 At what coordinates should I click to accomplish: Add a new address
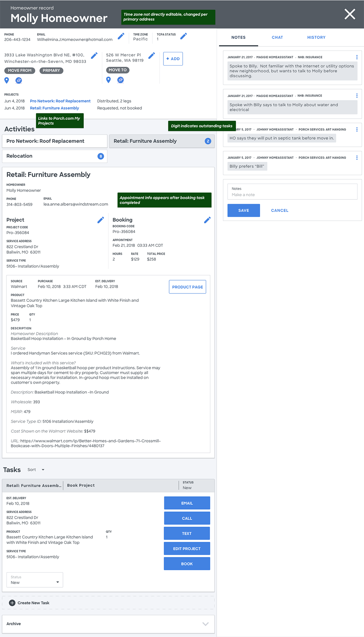coord(173,59)
